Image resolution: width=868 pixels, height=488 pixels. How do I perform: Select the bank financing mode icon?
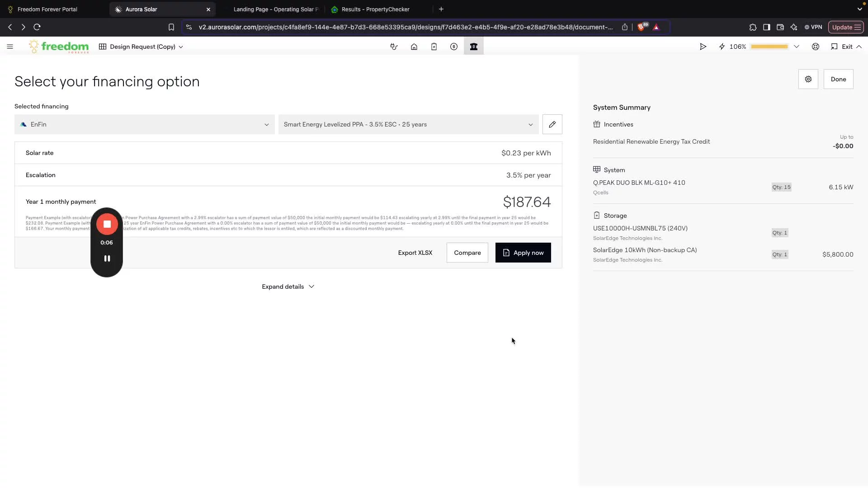(x=474, y=46)
